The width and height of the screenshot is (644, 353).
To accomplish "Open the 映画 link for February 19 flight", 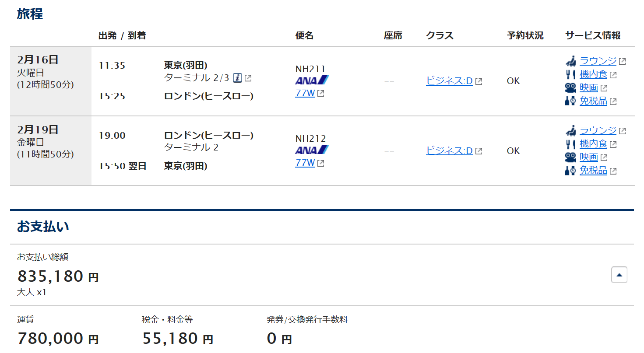I will point(589,157).
